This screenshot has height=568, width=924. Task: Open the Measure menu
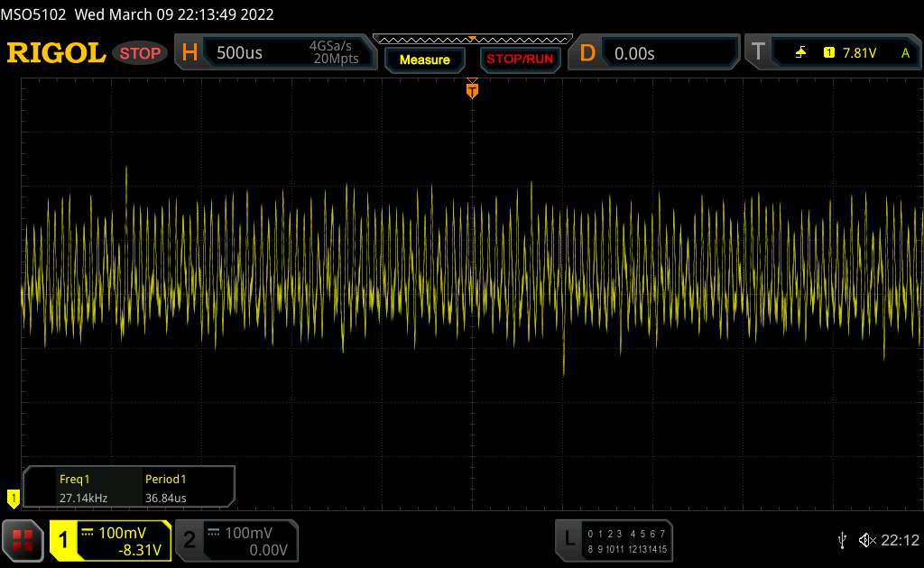click(x=424, y=60)
